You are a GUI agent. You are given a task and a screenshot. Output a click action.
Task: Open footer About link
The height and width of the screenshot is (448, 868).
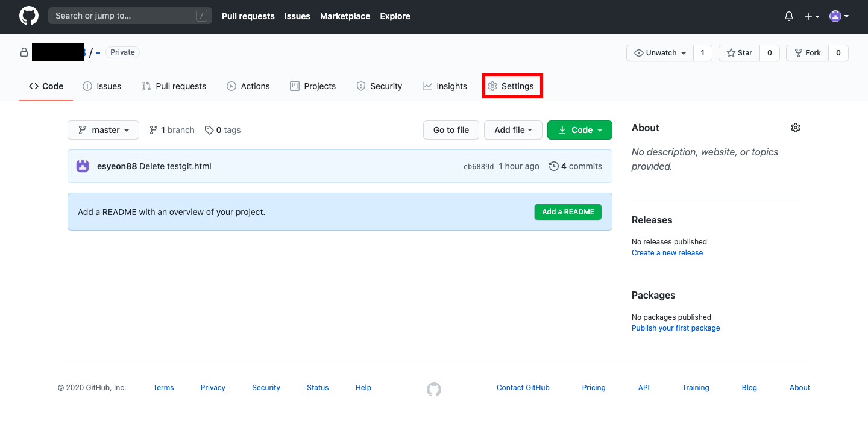tap(800, 388)
